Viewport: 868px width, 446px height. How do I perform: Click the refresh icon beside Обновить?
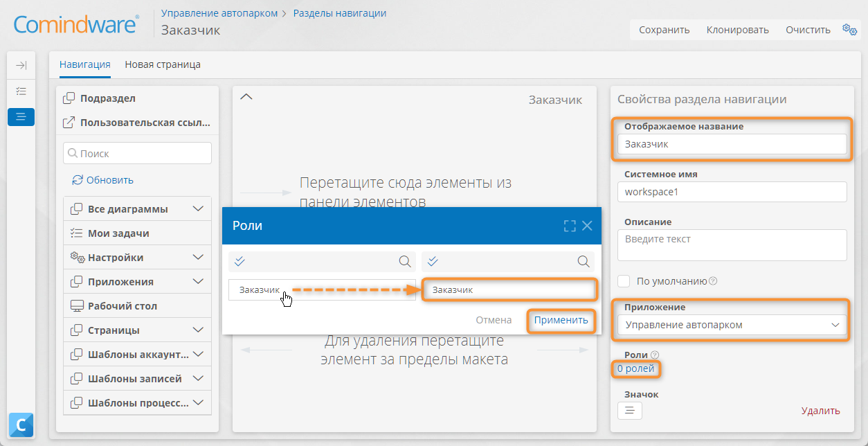click(78, 180)
